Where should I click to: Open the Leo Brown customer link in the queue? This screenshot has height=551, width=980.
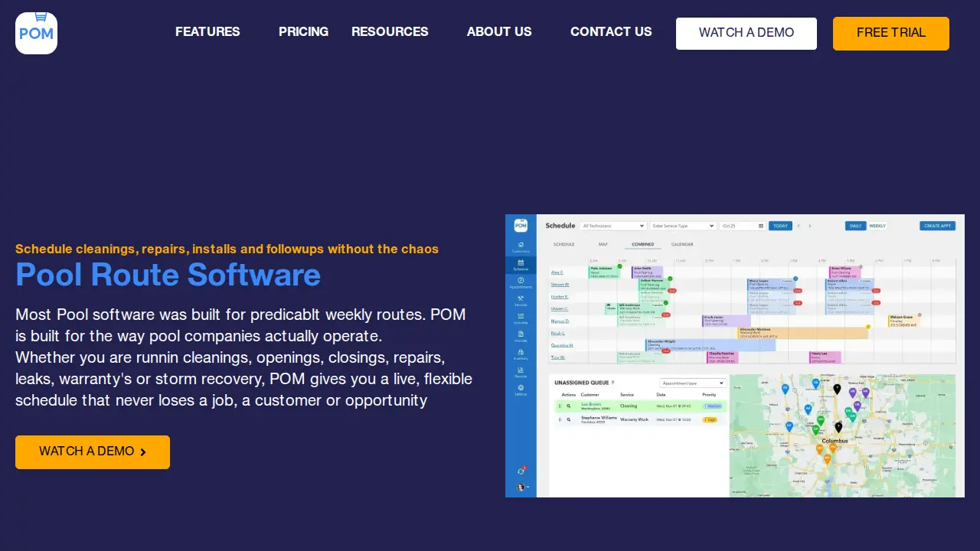[591, 404]
